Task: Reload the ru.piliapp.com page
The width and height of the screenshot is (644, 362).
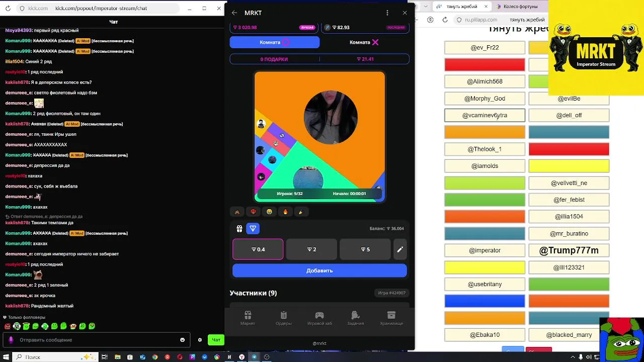Action: (445, 20)
